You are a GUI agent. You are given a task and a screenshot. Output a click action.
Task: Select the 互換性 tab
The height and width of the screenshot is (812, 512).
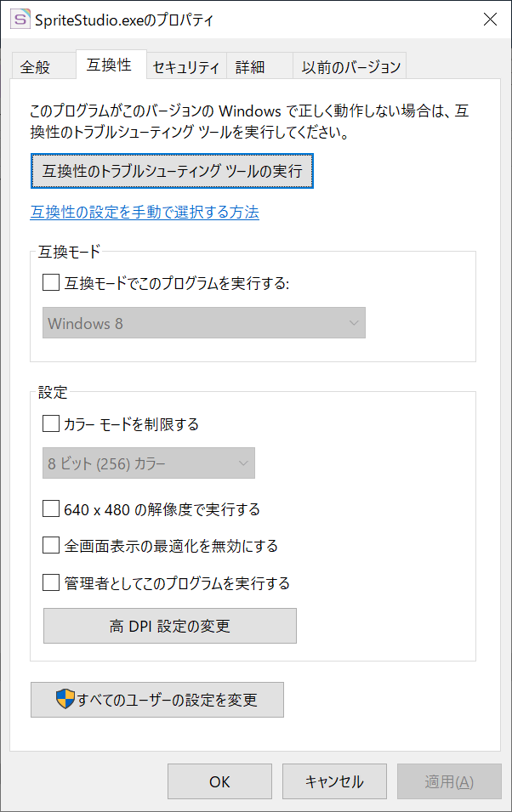111,65
